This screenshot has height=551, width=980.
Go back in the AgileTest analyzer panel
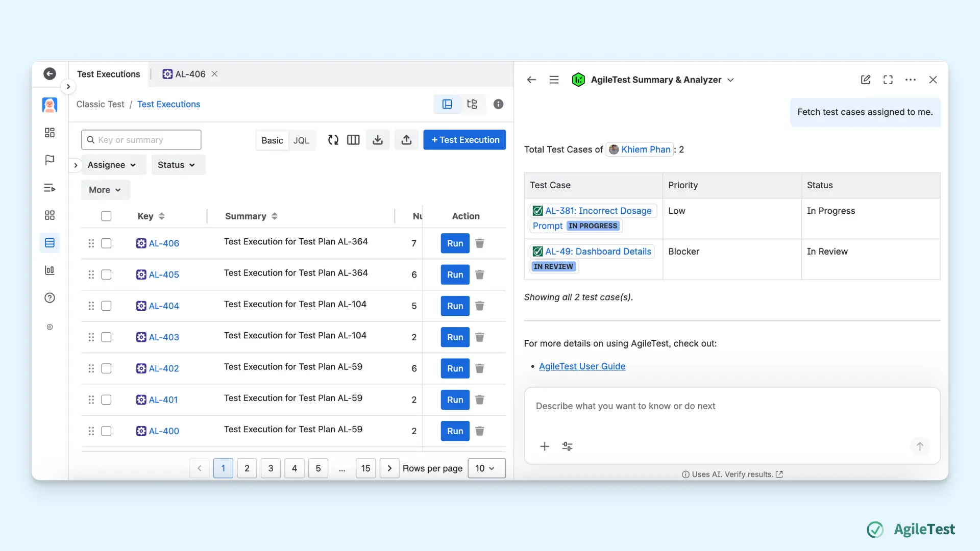click(x=531, y=80)
